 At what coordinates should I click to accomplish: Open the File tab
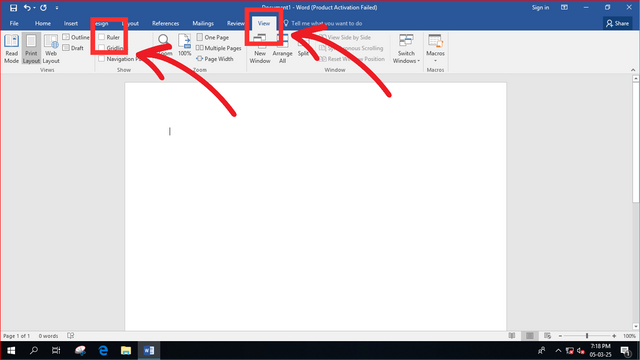coord(14,23)
